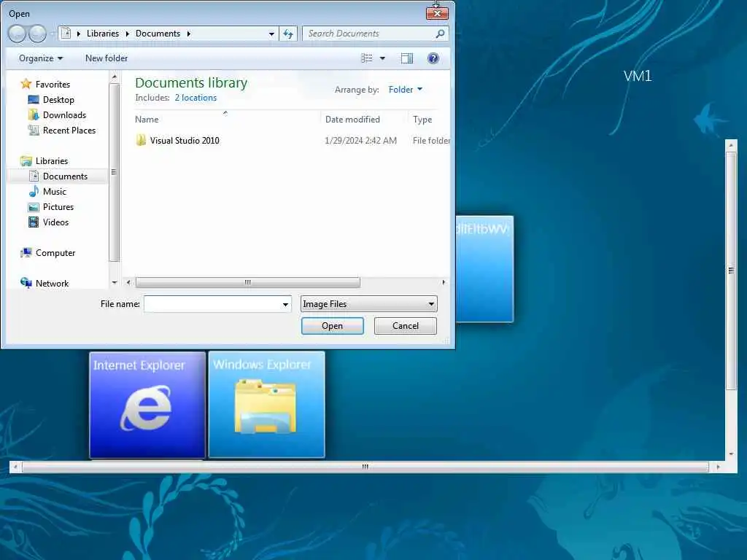Open the Arrange by Folder dropdown
The width and height of the screenshot is (747, 560).
(x=406, y=90)
